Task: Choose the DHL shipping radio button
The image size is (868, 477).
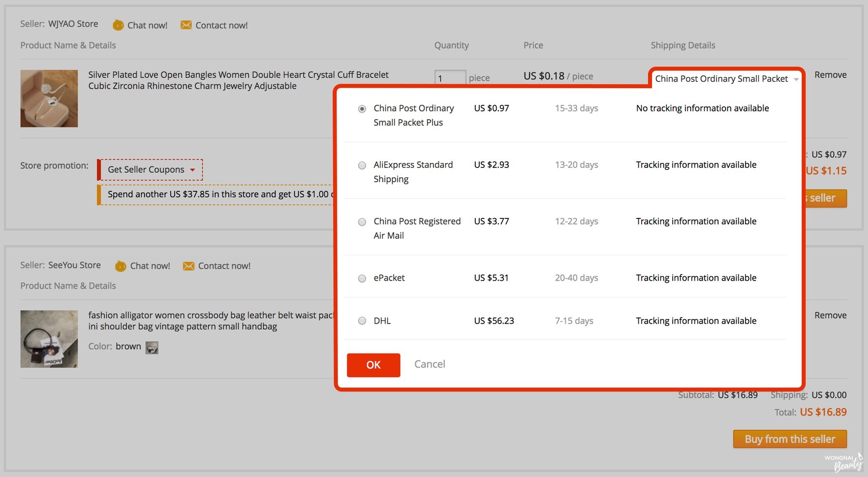Action: click(x=362, y=321)
